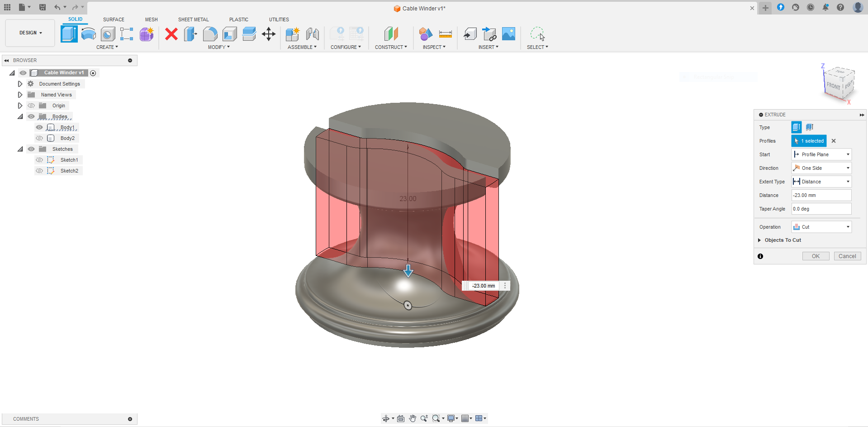Open the notifications bell icon

[x=825, y=7]
